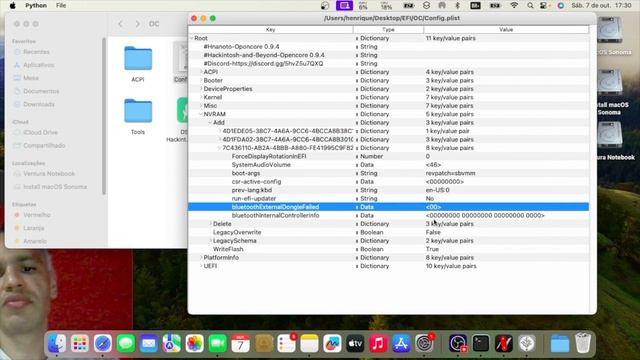Launch Safari from the Dock
The image size is (640, 360).
click(x=102, y=343)
